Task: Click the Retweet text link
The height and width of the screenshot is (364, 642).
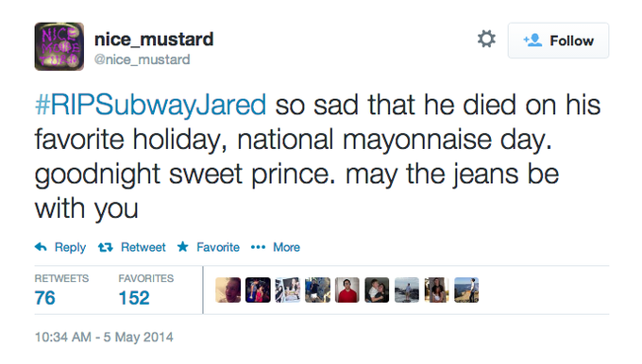Action: coord(143,247)
